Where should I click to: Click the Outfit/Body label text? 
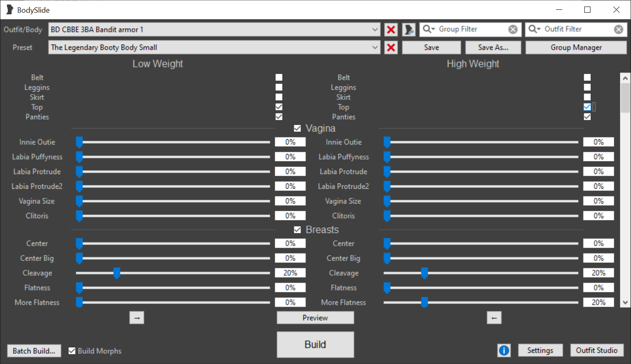tap(23, 29)
